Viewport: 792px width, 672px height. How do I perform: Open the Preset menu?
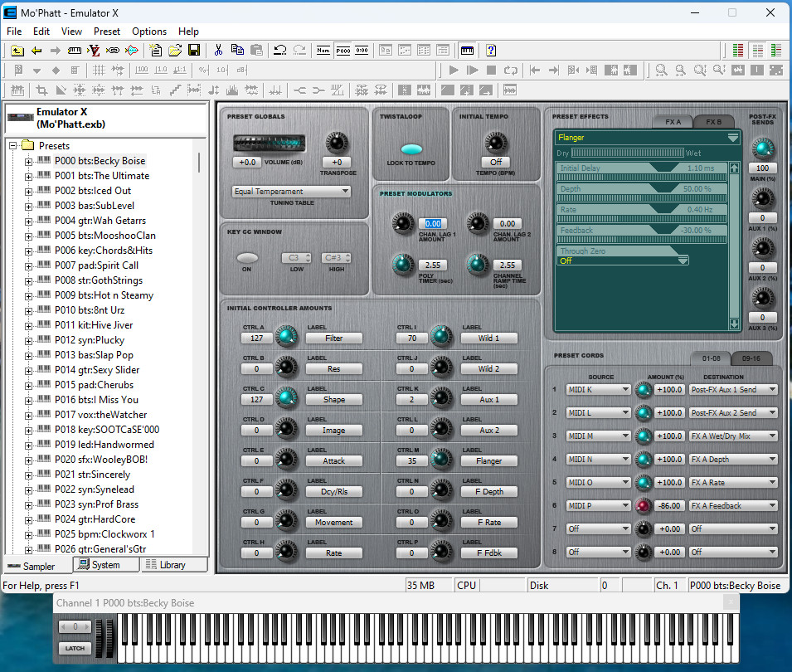click(107, 32)
